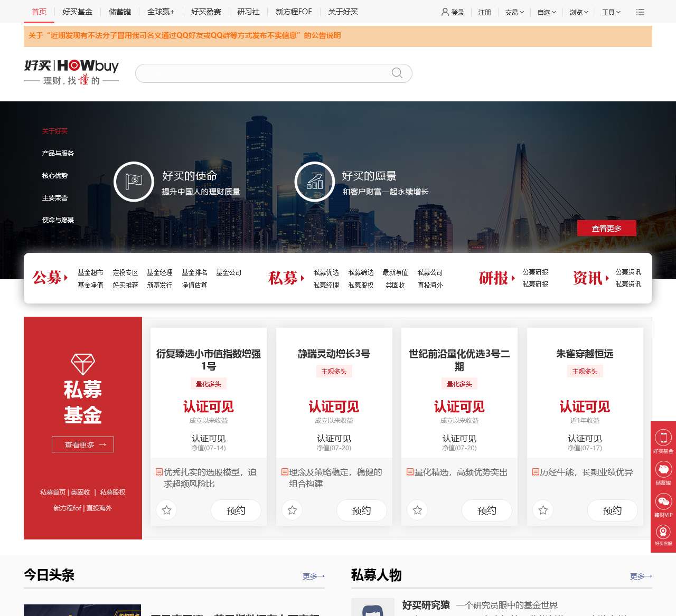The image size is (676, 616).
Task: Click 预约 for 衍复臻选小市值指数增强1号
Action: coord(236,510)
